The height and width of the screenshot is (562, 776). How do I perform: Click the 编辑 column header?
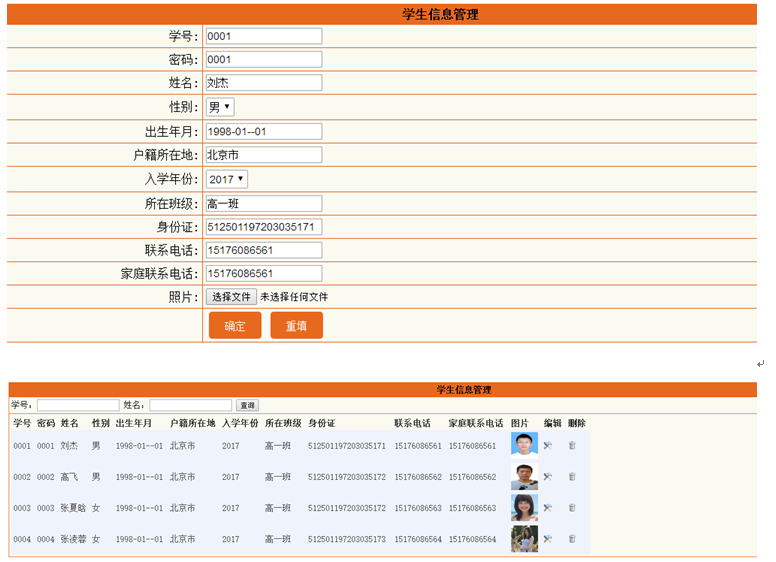pyautogui.click(x=552, y=423)
